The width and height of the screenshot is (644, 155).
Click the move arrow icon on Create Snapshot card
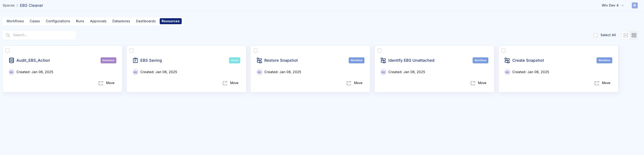pyautogui.click(x=597, y=83)
